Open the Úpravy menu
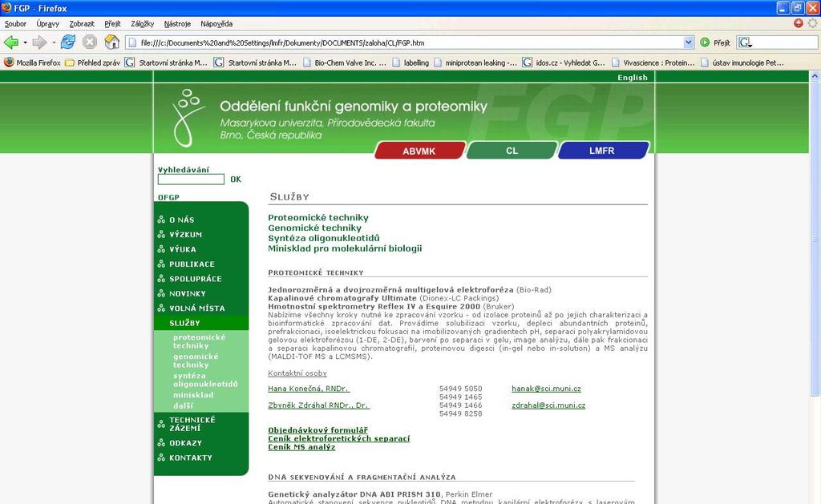The width and height of the screenshot is (821, 504). [47, 23]
